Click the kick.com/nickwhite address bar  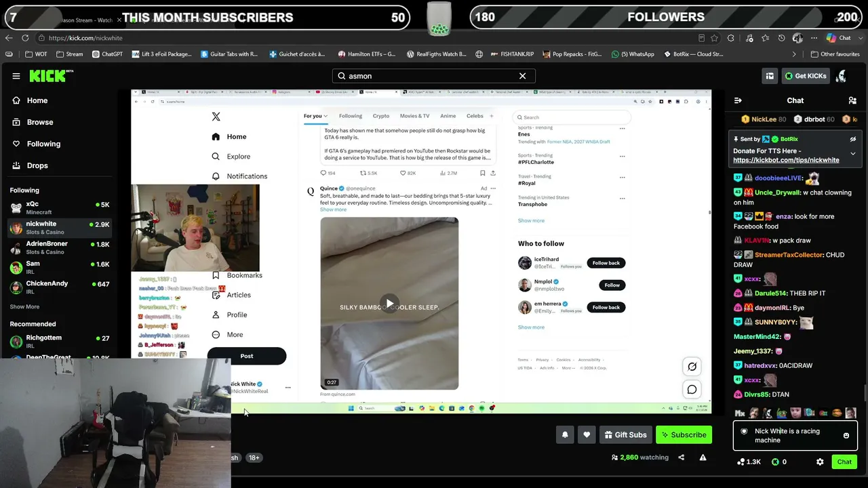click(366, 38)
